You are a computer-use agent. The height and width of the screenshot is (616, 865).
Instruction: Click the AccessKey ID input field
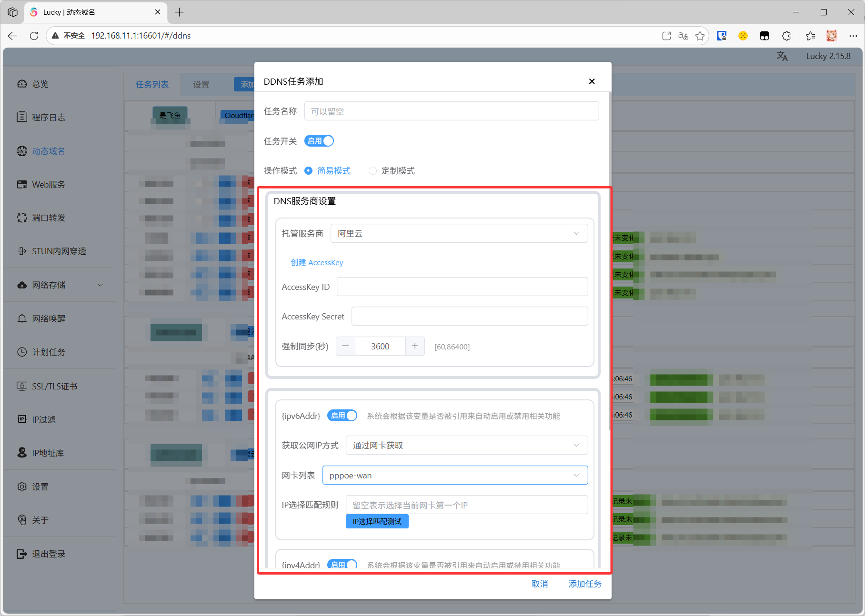(x=462, y=287)
